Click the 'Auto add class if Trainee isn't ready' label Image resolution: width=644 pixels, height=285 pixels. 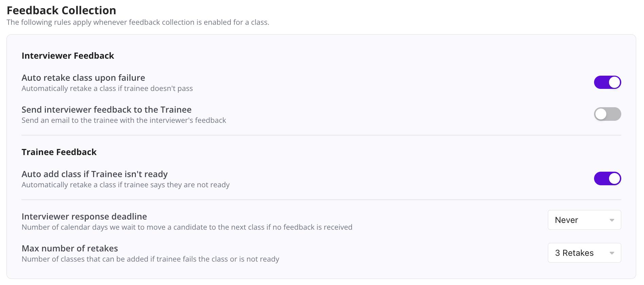95,174
